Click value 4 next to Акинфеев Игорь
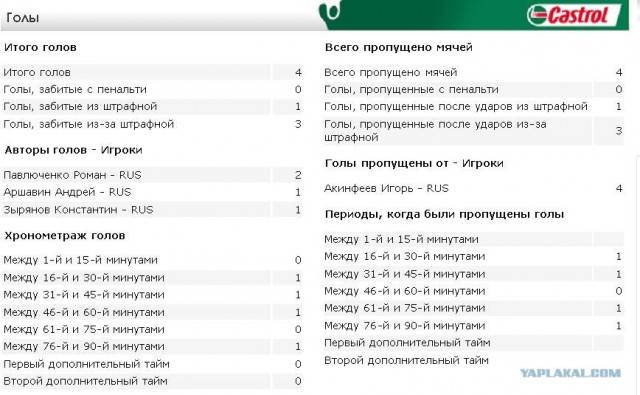The image size is (640, 395). (x=619, y=189)
